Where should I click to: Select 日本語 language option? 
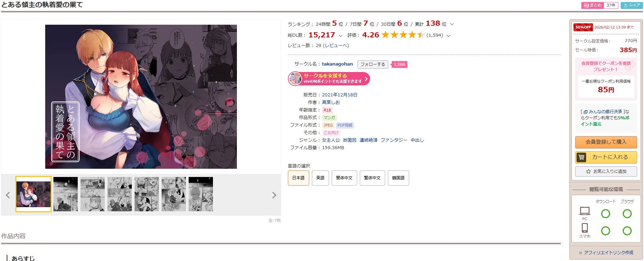[298, 178]
